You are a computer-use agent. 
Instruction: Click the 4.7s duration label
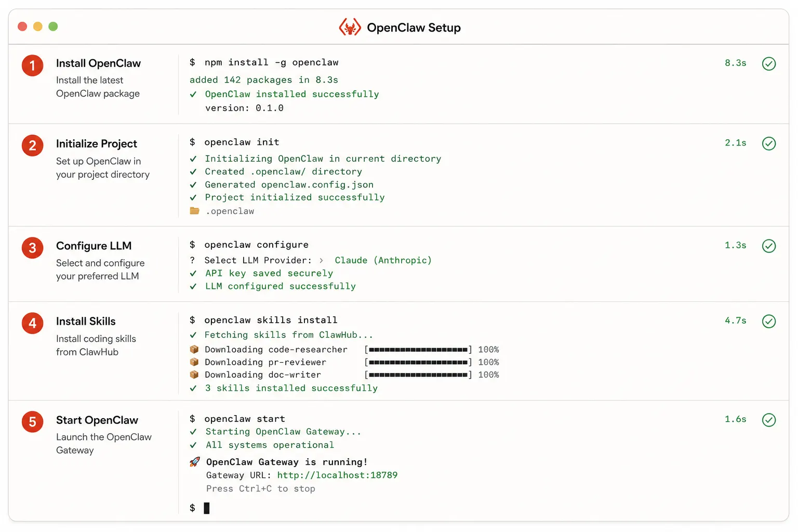click(736, 321)
